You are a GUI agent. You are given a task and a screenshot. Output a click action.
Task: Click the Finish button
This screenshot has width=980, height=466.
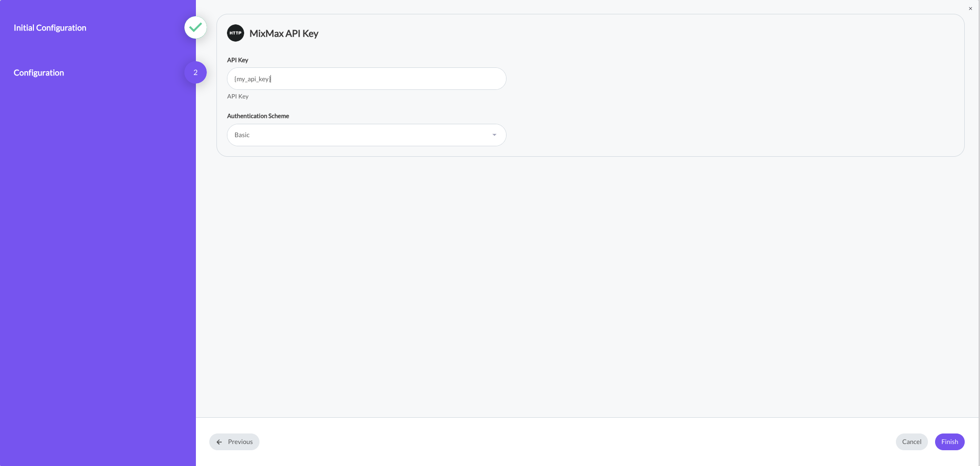pyautogui.click(x=949, y=442)
